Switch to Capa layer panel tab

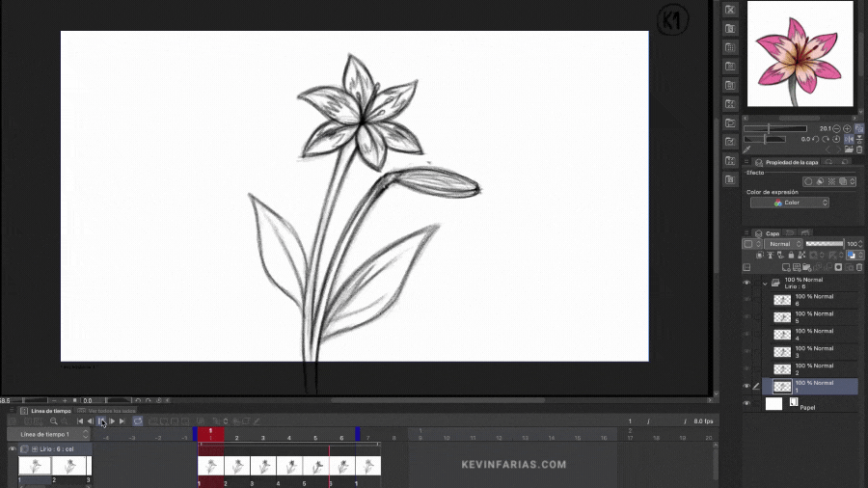point(768,233)
